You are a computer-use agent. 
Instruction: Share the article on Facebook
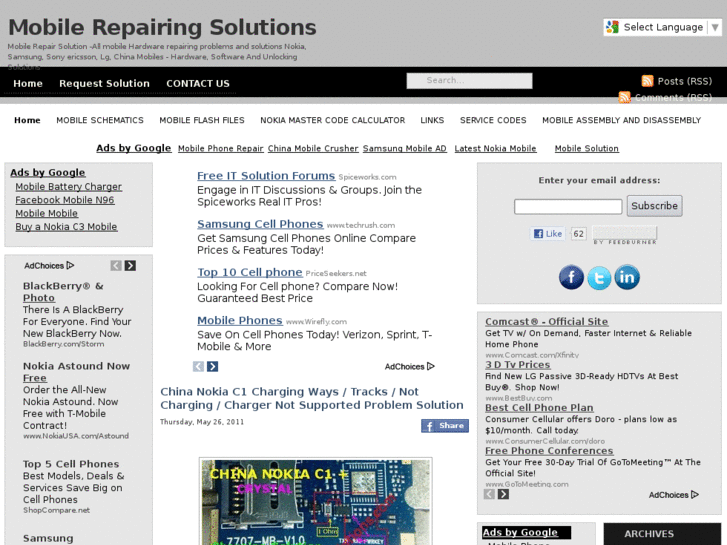445,425
